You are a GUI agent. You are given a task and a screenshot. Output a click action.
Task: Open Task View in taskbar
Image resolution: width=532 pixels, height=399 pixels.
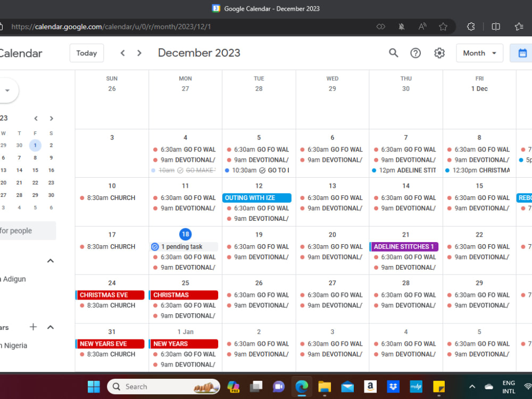click(256, 386)
